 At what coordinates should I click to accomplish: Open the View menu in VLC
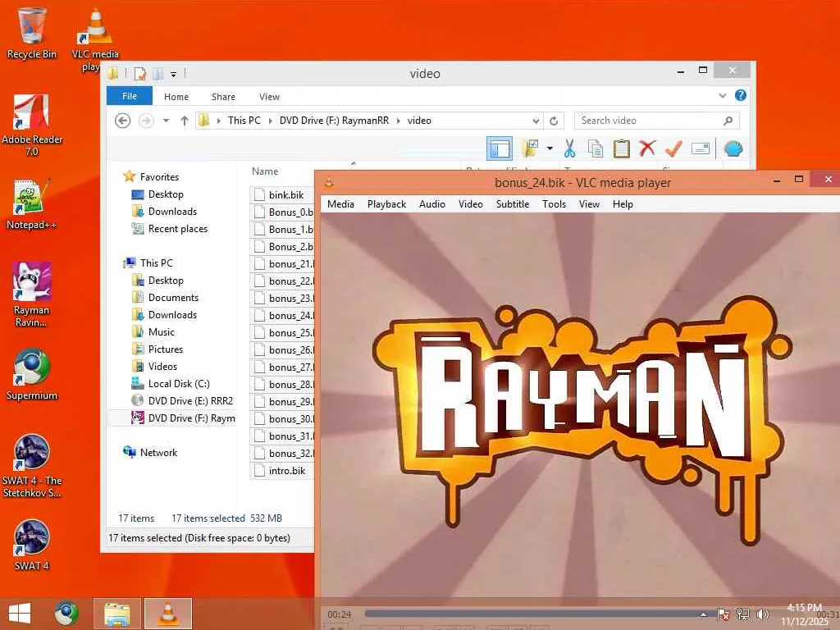pyautogui.click(x=589, y=204)
